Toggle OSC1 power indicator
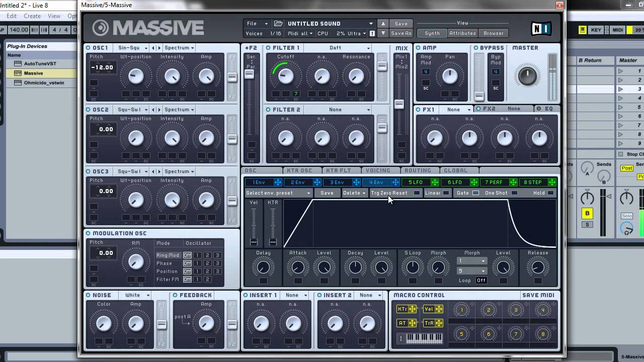 [x=88, y=48]
